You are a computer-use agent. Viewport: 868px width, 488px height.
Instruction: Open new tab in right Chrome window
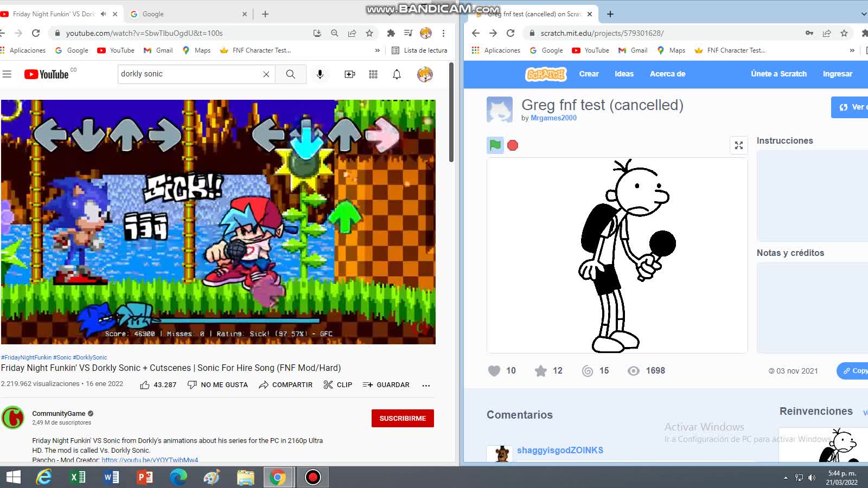[610, 14]
